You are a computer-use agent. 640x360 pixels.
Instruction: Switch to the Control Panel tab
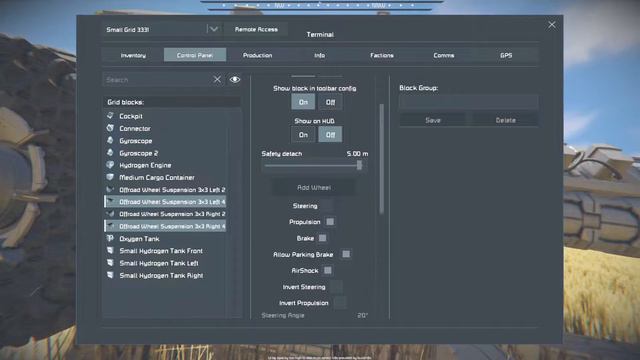pyautogui.click(x=195, y=55)
